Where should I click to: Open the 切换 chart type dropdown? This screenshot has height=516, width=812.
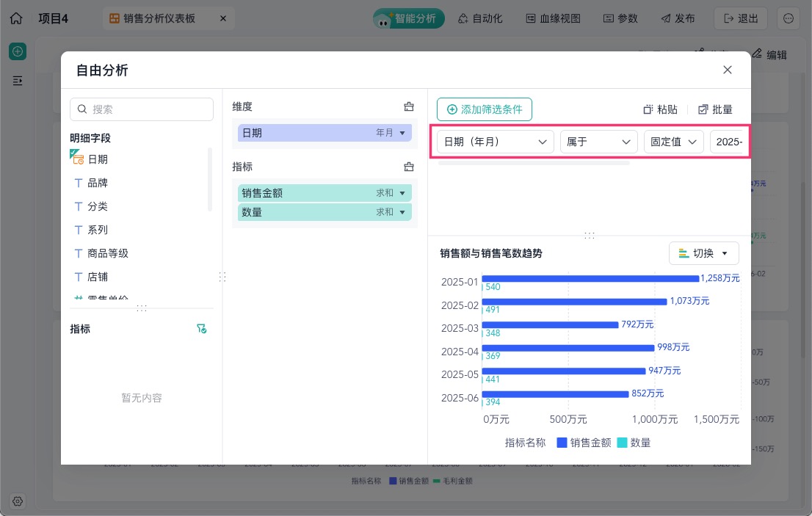pyautogui.click(x=704, y=254)
